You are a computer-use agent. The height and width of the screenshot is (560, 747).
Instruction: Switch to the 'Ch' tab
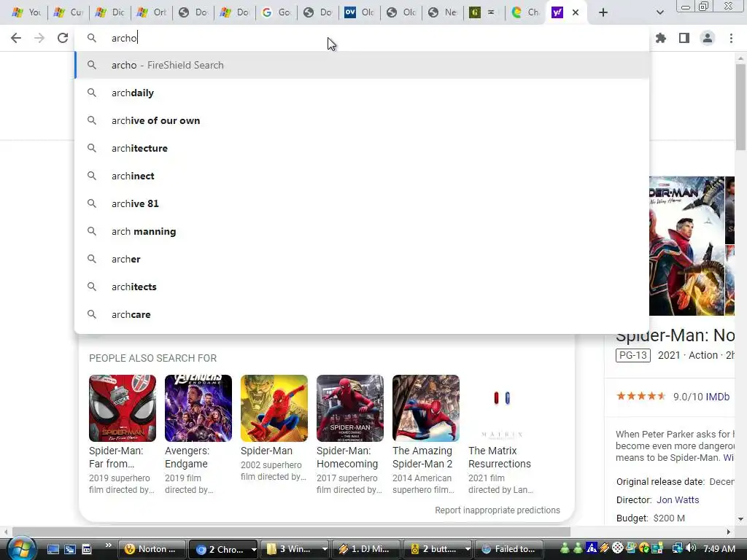525,12
